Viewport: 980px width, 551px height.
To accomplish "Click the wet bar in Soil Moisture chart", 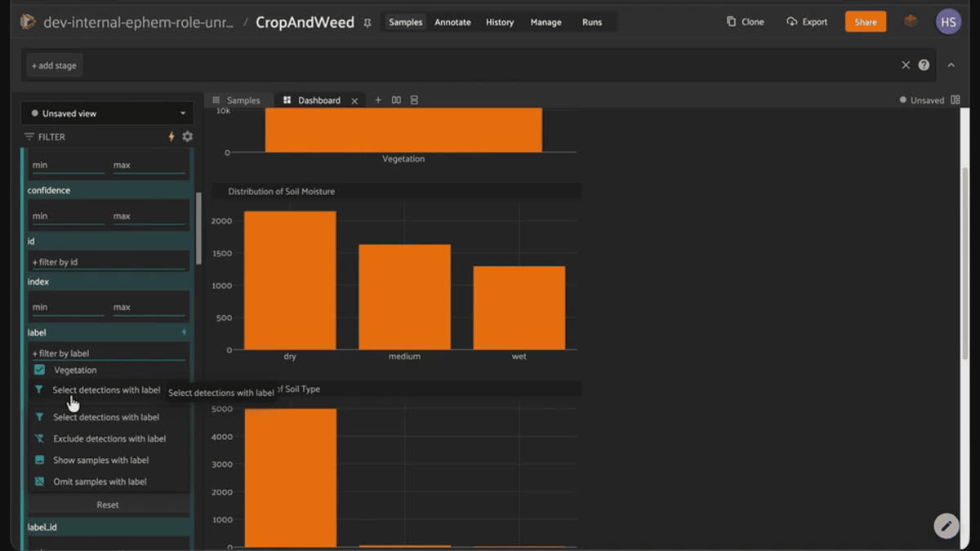I will pyautogui.click(x=519, y=308).
